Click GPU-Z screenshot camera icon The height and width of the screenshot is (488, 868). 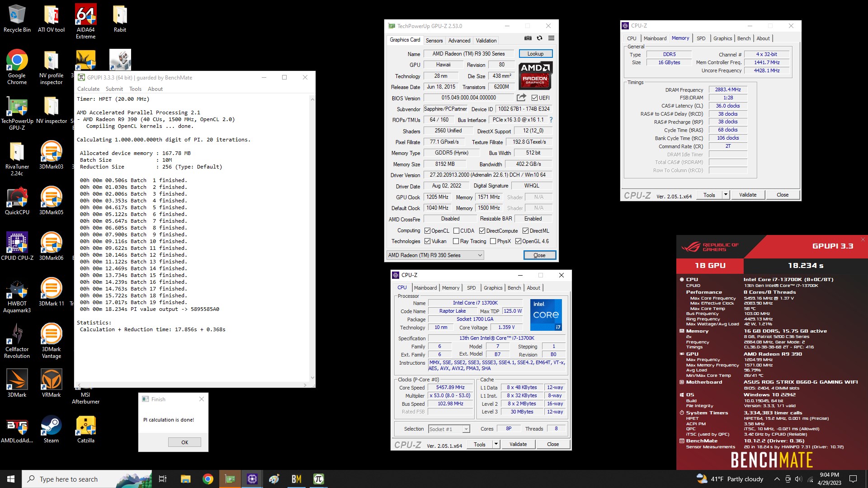[528, 38]
